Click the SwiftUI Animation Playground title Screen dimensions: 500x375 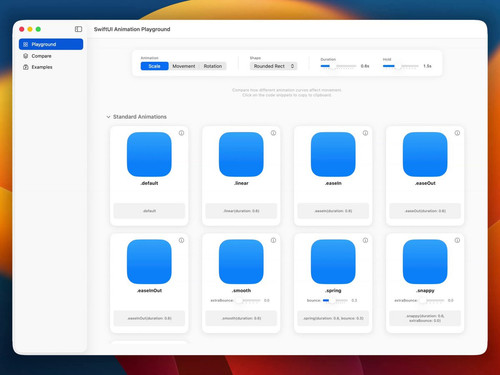point(132,29)
